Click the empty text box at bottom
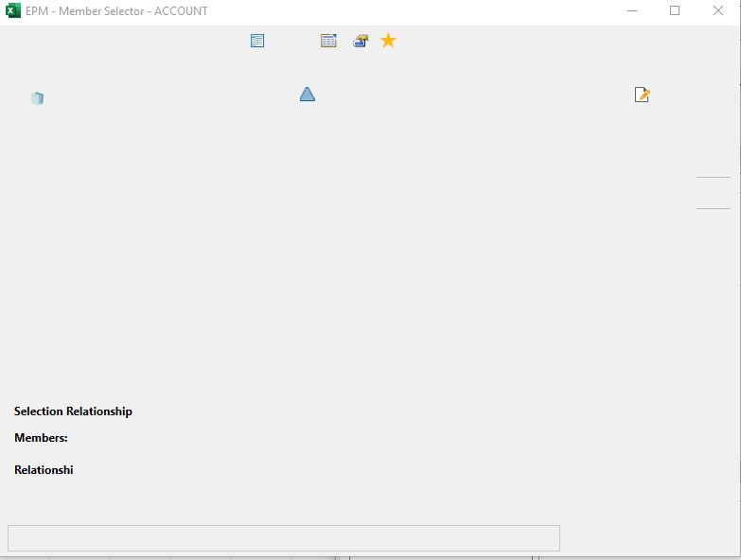741x560 pixels. [x=284, y=538]
